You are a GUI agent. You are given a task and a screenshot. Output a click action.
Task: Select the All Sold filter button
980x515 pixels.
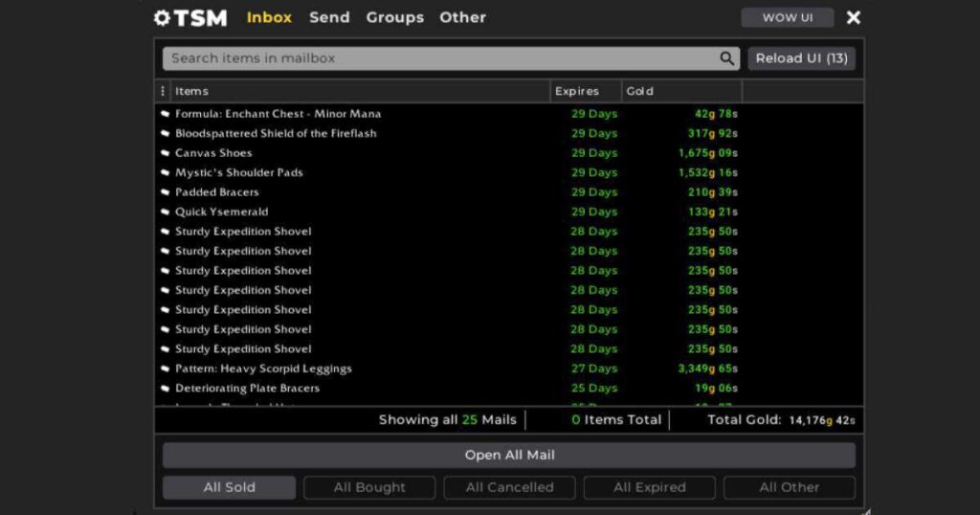[x=229, y=487]
